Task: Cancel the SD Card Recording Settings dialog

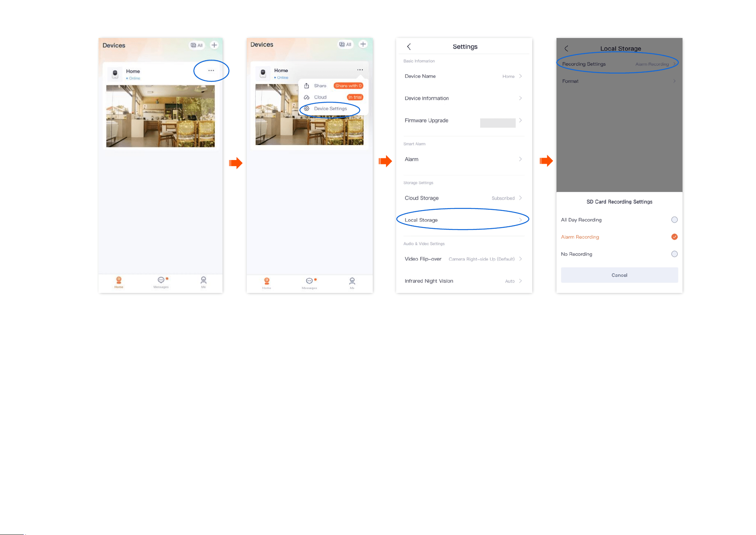Action: click(619, 275)
